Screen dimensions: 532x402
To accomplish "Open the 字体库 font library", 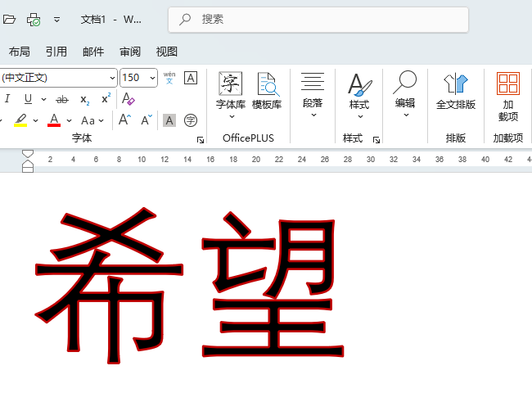I will point(231,95).
